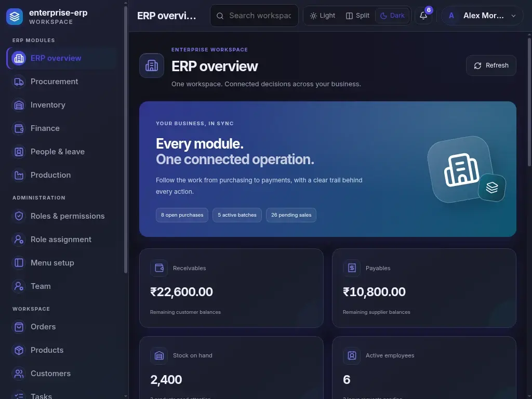This screenshot has height=399, width=532.
Task: Click the Search workspace input field
Action: pyautogui.click(x=254, y=16)
